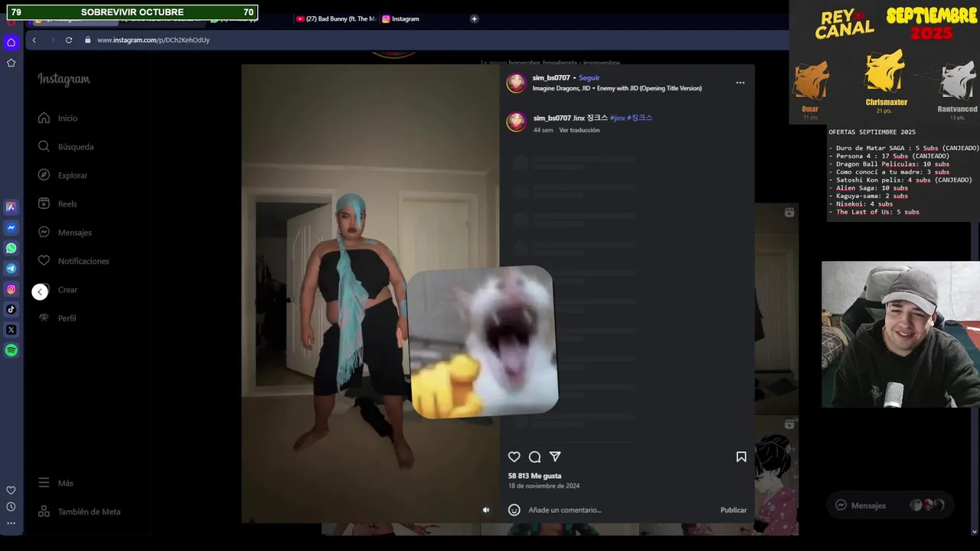980x551 pixels.
Task: Click the Añade un comentario field
Action: [620, 510]
